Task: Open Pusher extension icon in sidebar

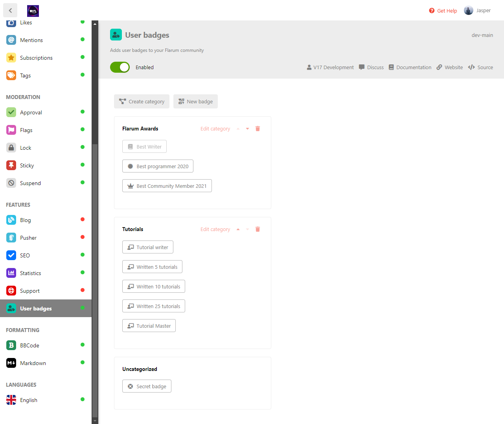Action: click(x=11, y=238)
